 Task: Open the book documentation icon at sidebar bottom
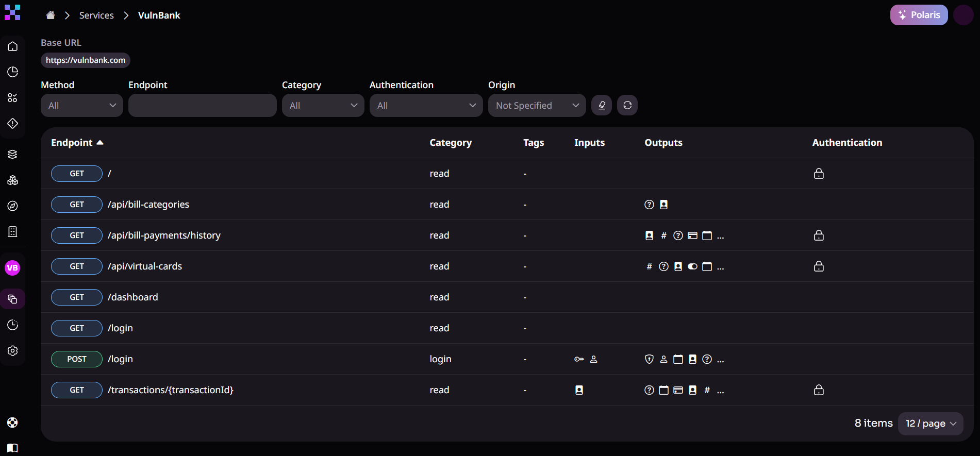pyautogui.click(x=13, y=448)
